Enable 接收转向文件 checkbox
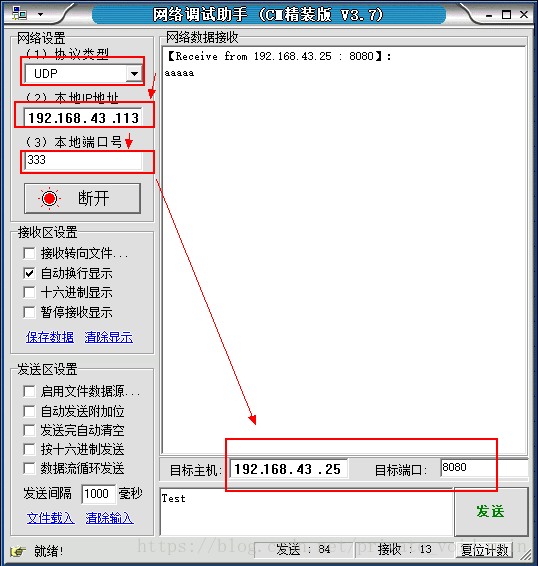 (29, 253)
